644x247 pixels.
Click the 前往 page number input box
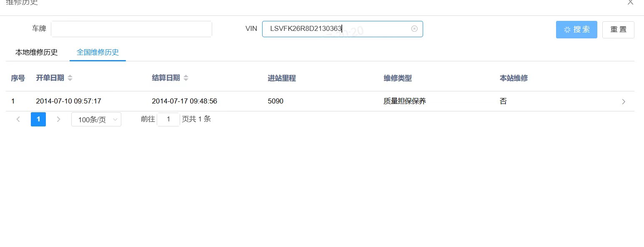point(168,119)
